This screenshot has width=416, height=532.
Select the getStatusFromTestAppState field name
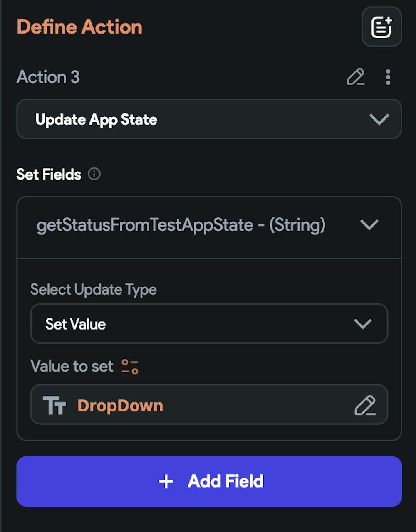[181, 225]
